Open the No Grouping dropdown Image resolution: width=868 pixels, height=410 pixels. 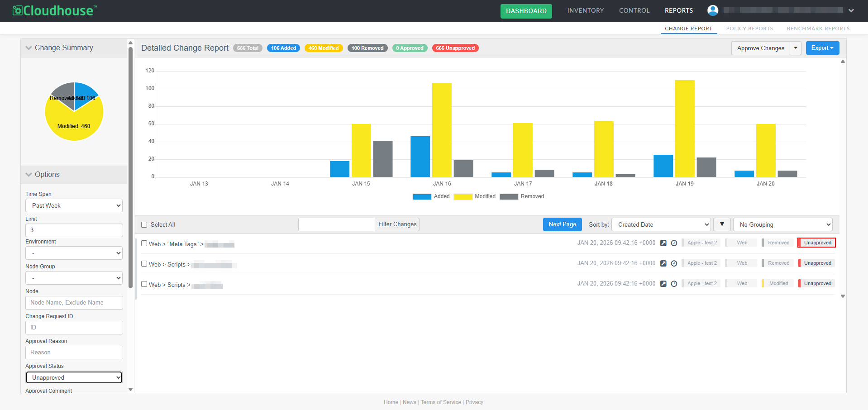click(782, 224)
